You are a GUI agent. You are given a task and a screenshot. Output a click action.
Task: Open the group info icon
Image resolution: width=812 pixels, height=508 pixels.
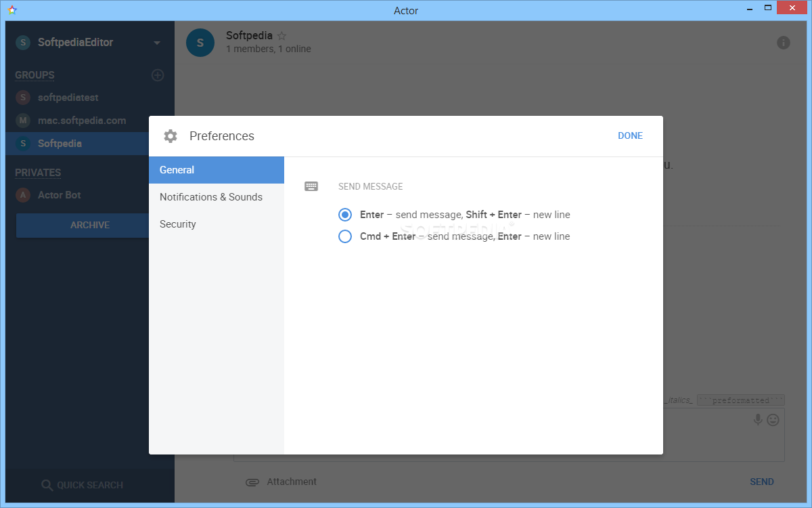784,43
